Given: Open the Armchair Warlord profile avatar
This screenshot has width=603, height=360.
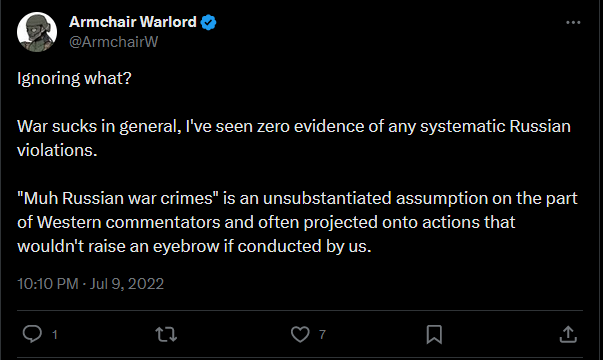Looking at the screenshot, I should [37, 32].
